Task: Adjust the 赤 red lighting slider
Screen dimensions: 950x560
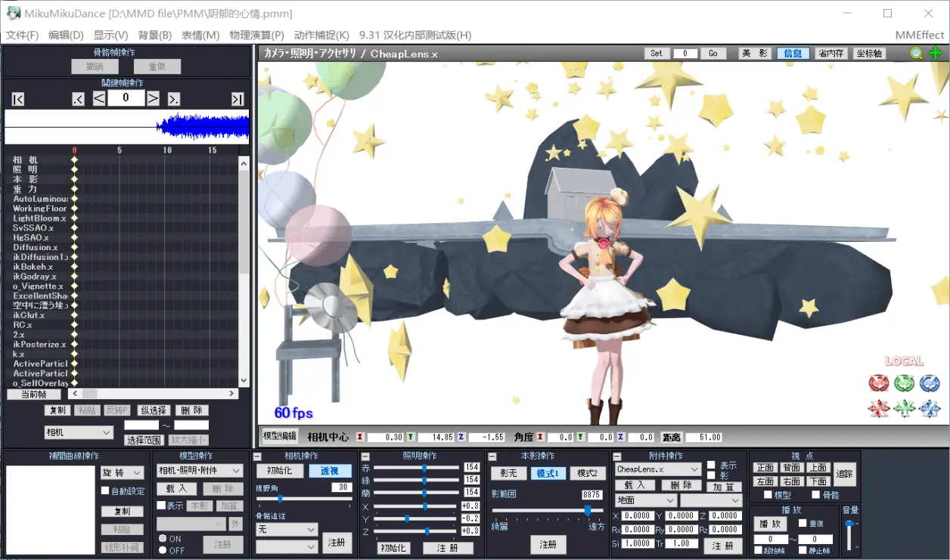Action: 417,468
